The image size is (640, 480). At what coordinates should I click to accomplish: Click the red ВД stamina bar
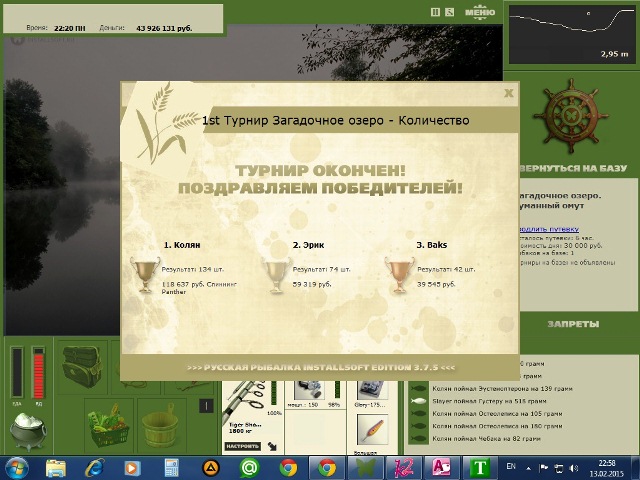pos(38,372)
